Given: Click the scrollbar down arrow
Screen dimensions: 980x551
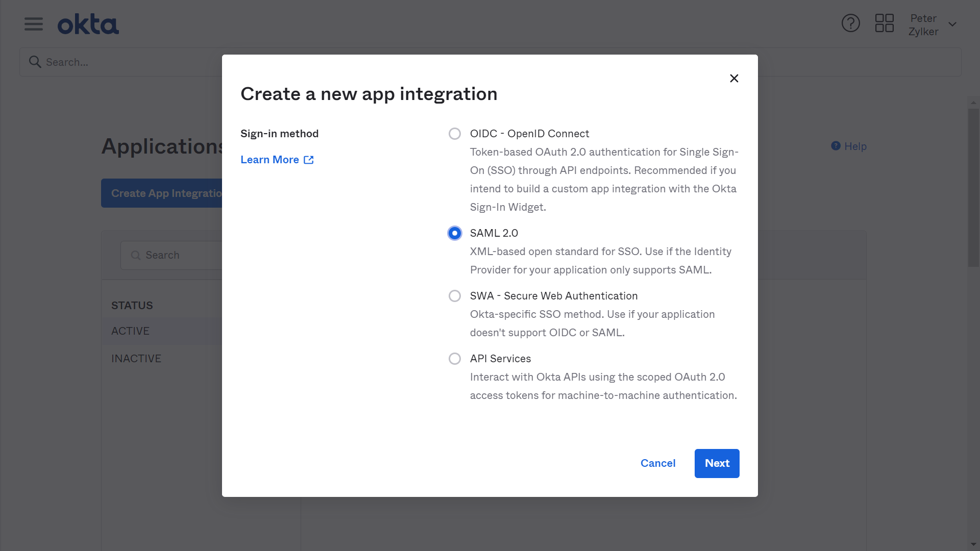Looking at the screenshot, I should [973, 544].
